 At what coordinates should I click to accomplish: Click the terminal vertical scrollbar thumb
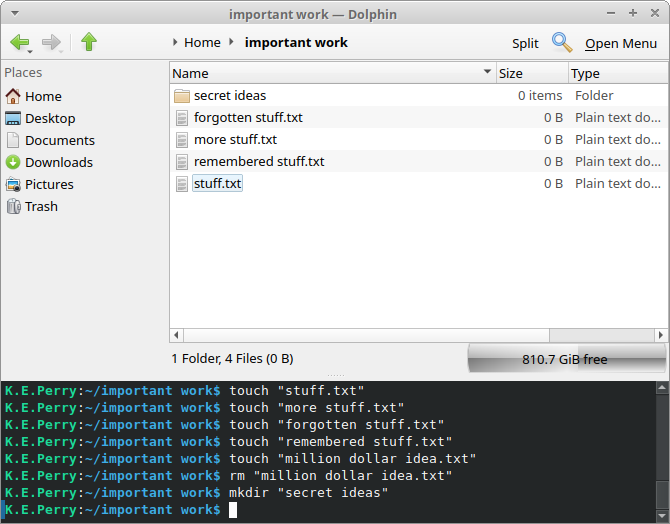coord(662,495)
